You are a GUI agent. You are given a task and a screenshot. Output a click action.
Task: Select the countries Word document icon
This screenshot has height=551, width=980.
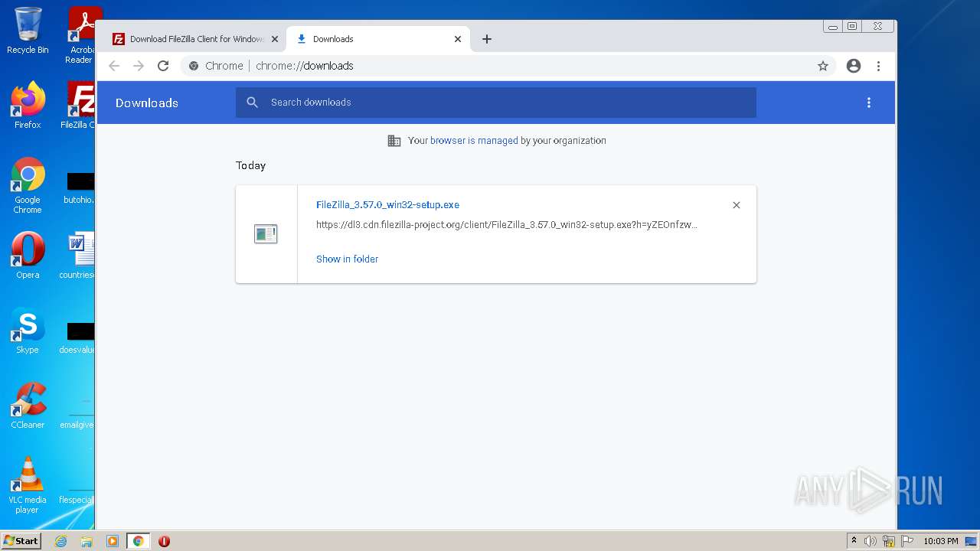(78, 256)
